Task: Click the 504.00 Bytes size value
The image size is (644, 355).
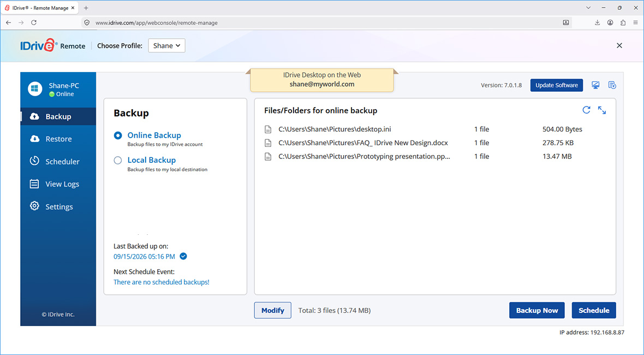Action: click(x=562, y=129)
